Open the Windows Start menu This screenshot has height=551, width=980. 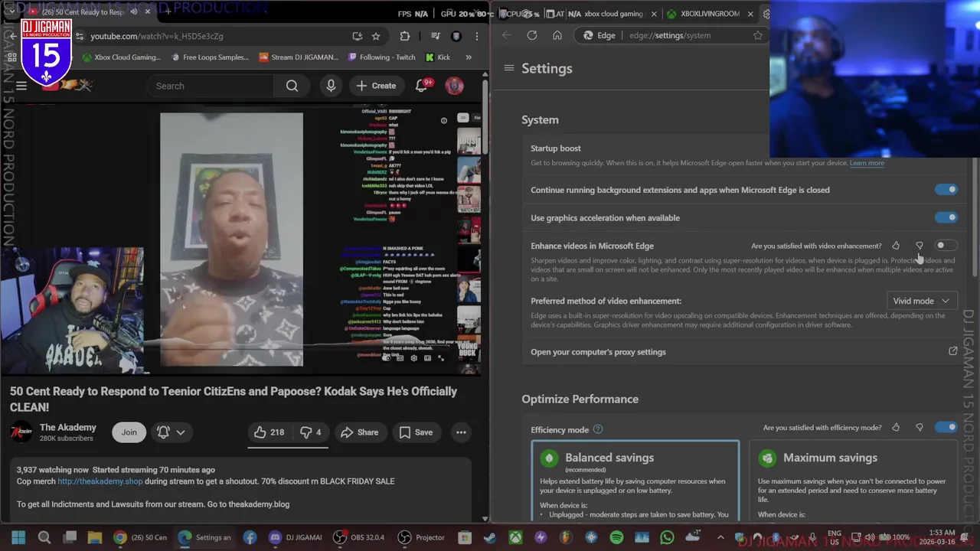coord(18,537)
